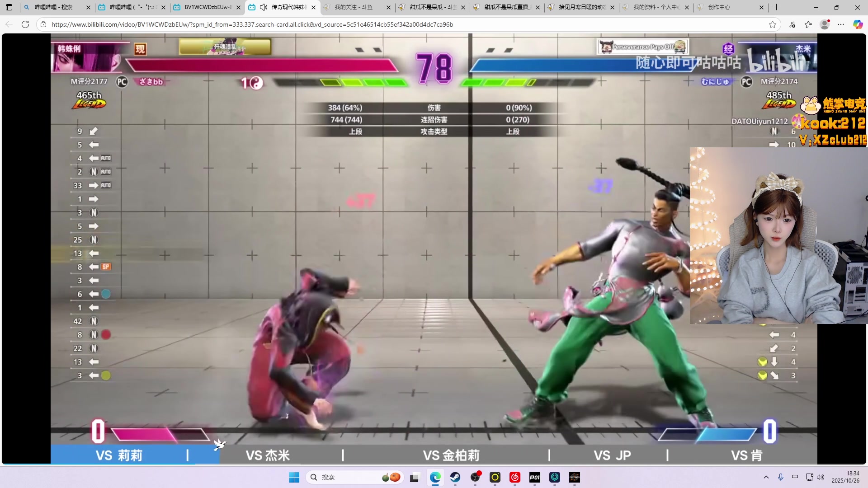This screenshot has height=488, width=868.
Task: Toggle the microphone icon in the system tray
Action: [x=780, y=477]
